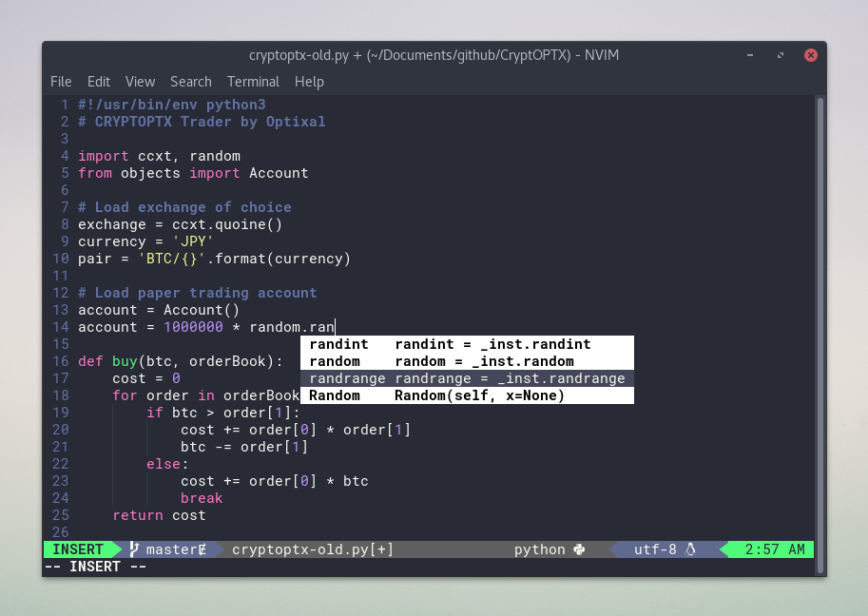The height and width of the screenshot is (616, 868).
Task: Click 'account = Account()' line
Action: click(159, 311)
